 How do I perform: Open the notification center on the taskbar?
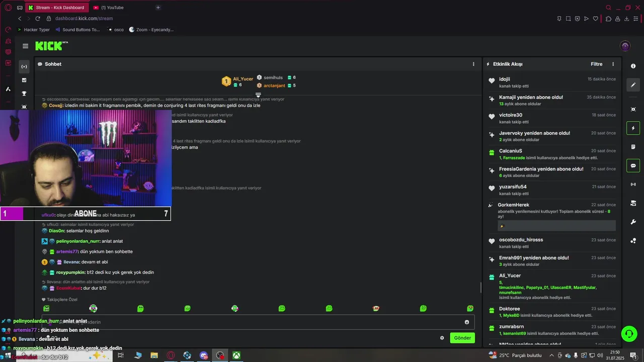tap(633, 355)
